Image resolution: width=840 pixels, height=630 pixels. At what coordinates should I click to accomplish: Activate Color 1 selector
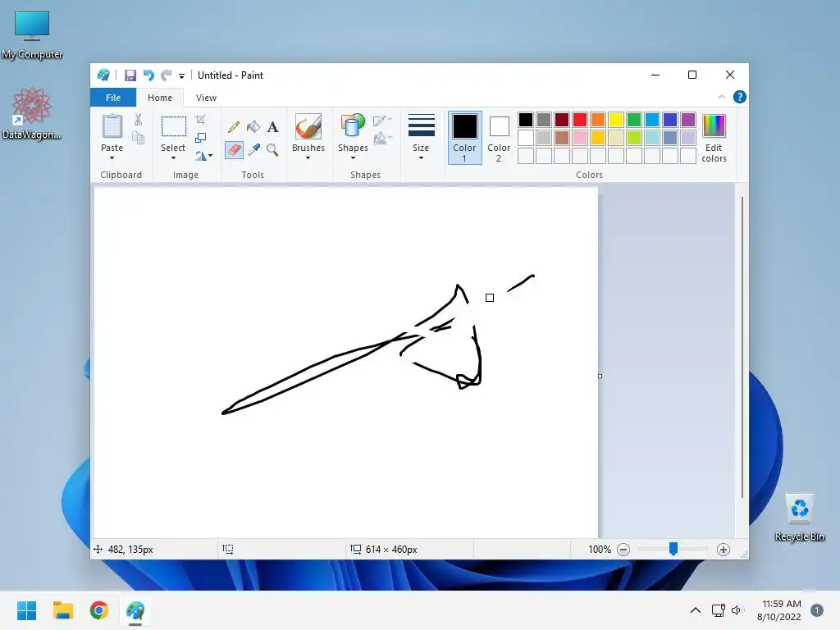tap(464, 138)
